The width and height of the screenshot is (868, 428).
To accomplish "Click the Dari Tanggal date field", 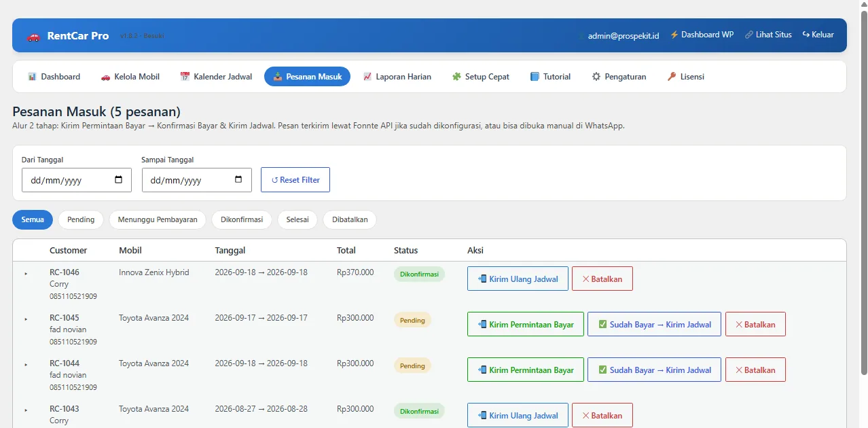I will pos(77,180).
